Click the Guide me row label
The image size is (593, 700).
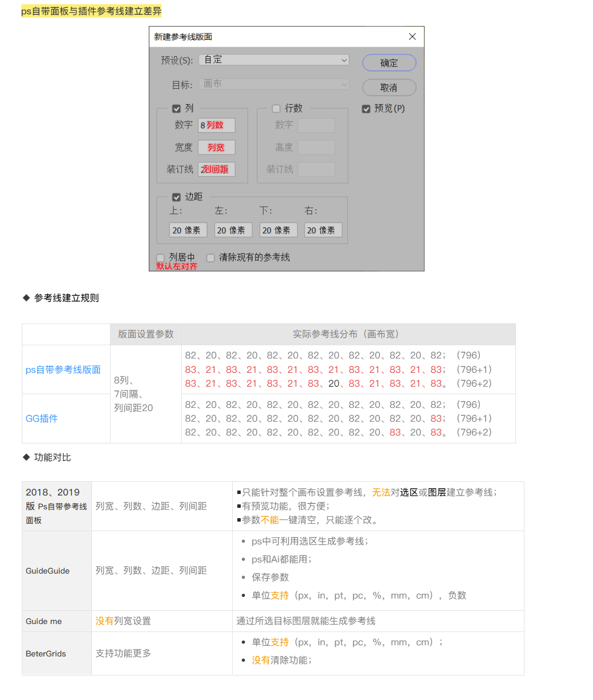[44, 621]
